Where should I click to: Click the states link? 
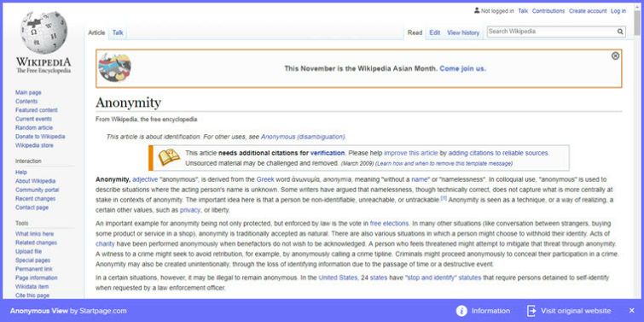click(x=378, y=278)
